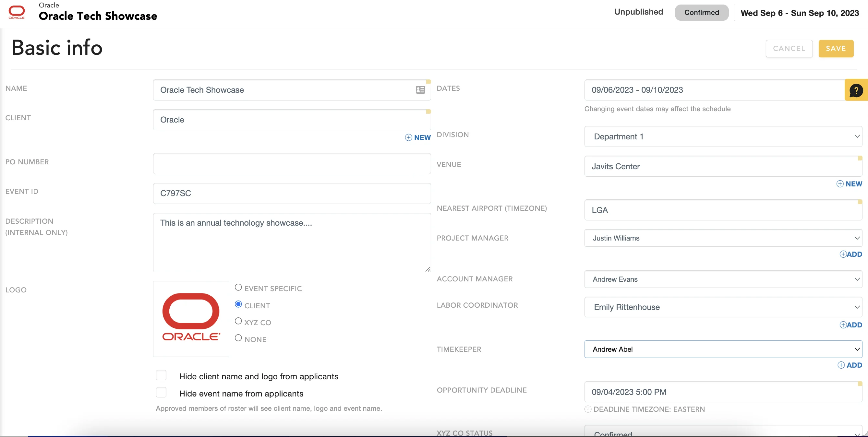The image size is (868, 437).
Task: Click the Oracle logo icon in header
Action: point(17,12)
